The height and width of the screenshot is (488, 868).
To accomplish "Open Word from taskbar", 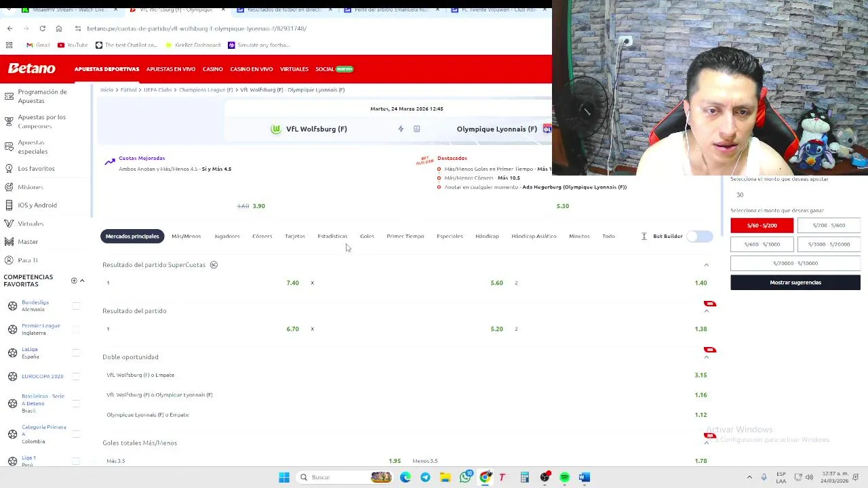I will (584, 477).
